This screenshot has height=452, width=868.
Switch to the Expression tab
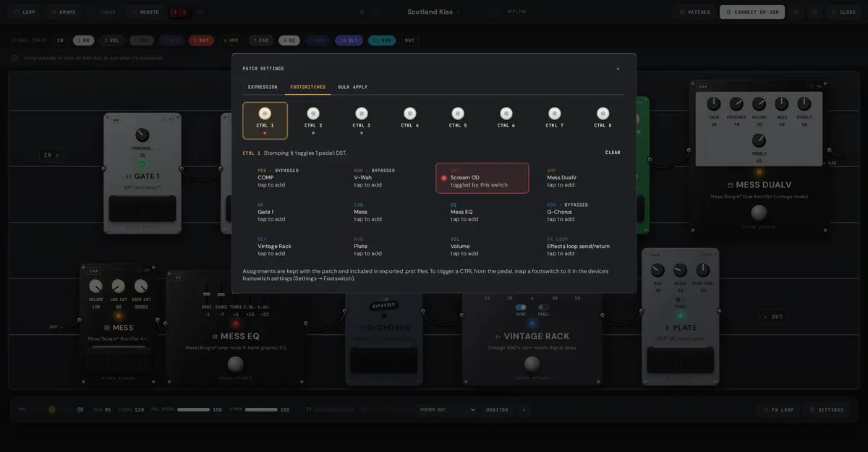pyautogui.click(x=263, y=87)
